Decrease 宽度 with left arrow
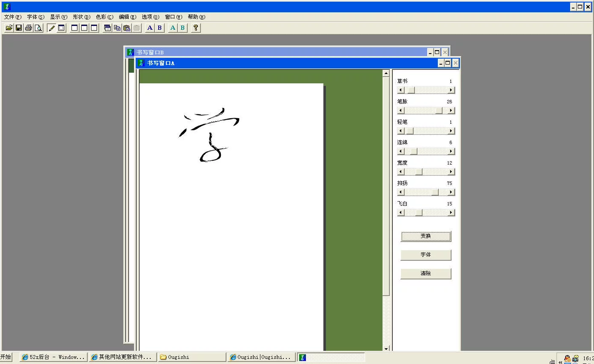This screenshot has width=594, height=364. coord(400,172)
